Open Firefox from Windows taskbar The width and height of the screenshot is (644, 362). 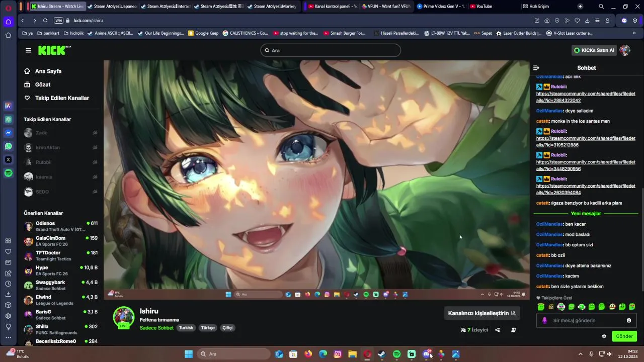point(308,354)
